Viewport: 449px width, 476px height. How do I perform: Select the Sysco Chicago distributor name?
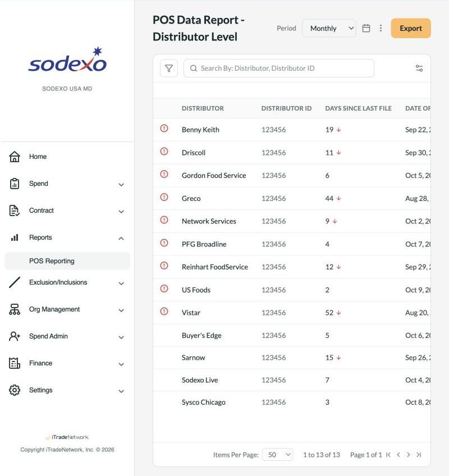(x=203, y=402)
